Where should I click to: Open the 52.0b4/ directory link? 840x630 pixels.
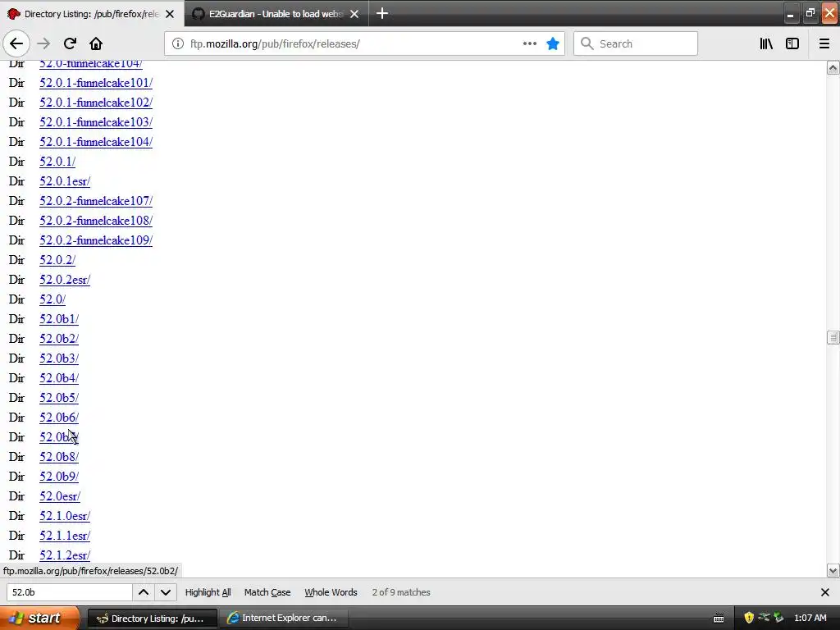[59, 378]
